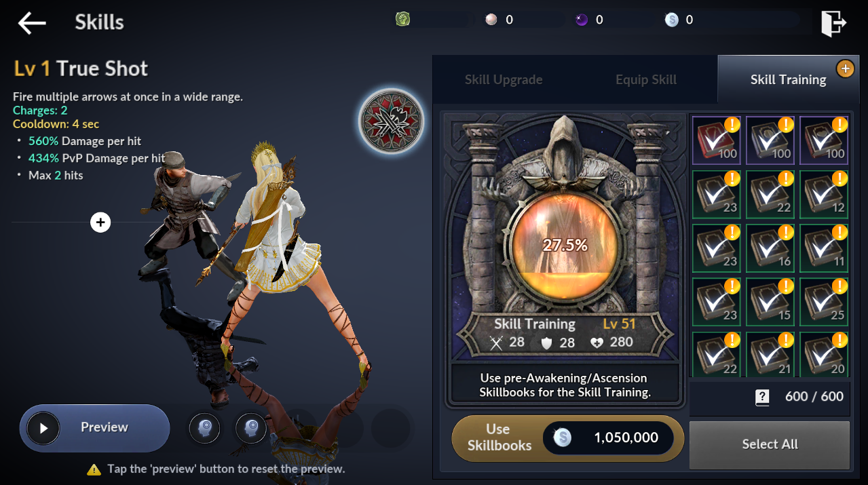
Task: Expand skill details with the plus divider button
Action: pyautogui.click(x=100, y=222)
